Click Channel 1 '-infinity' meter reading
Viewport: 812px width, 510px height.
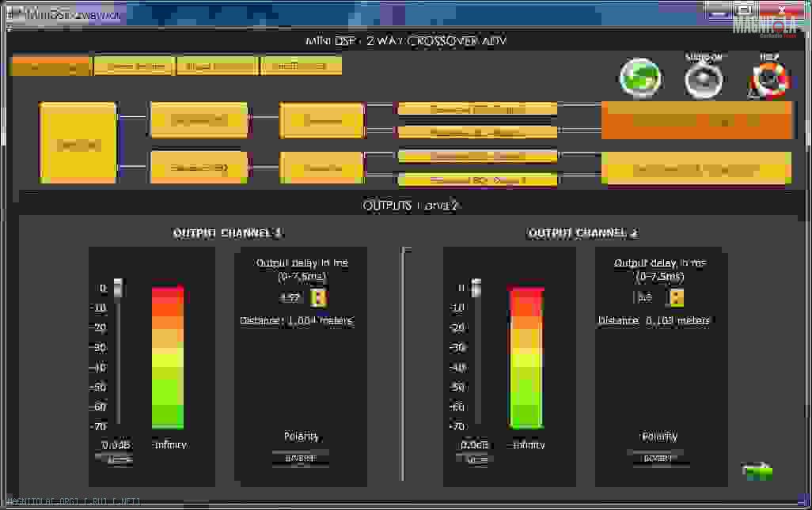click(x=170, y=445)
